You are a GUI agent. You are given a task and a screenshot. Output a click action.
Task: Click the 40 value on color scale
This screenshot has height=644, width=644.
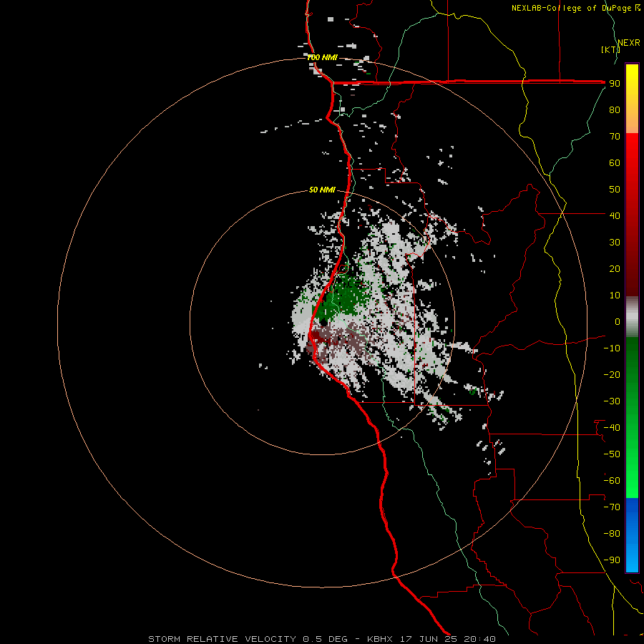tap(615, 215)
